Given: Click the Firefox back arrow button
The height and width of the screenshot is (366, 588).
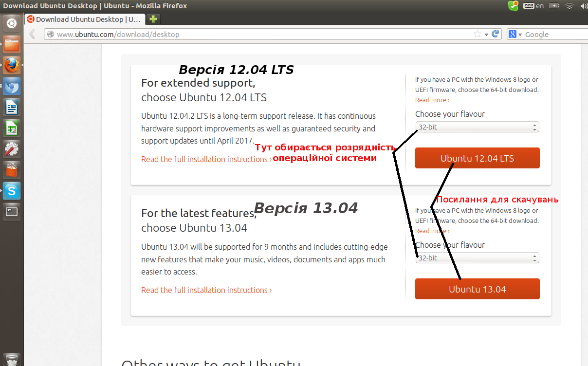Looking at the screenshot, I should point(32,34).
